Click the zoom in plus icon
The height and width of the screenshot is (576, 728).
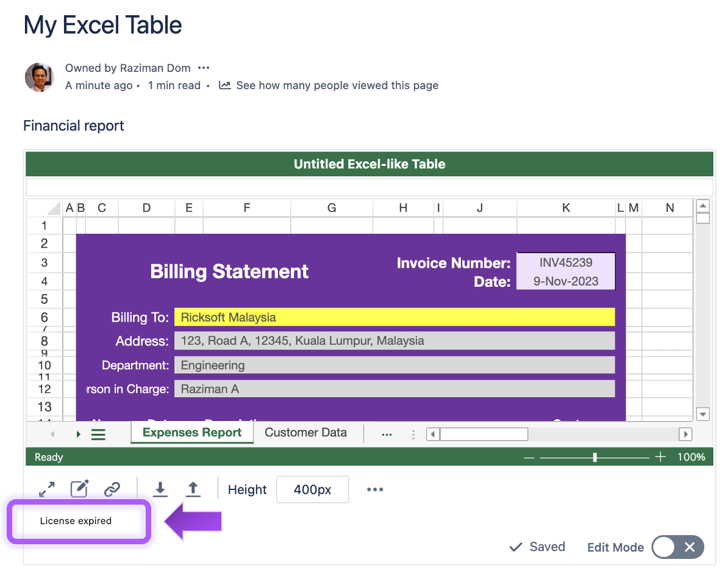pyautogui.click(x=660, y=456)
